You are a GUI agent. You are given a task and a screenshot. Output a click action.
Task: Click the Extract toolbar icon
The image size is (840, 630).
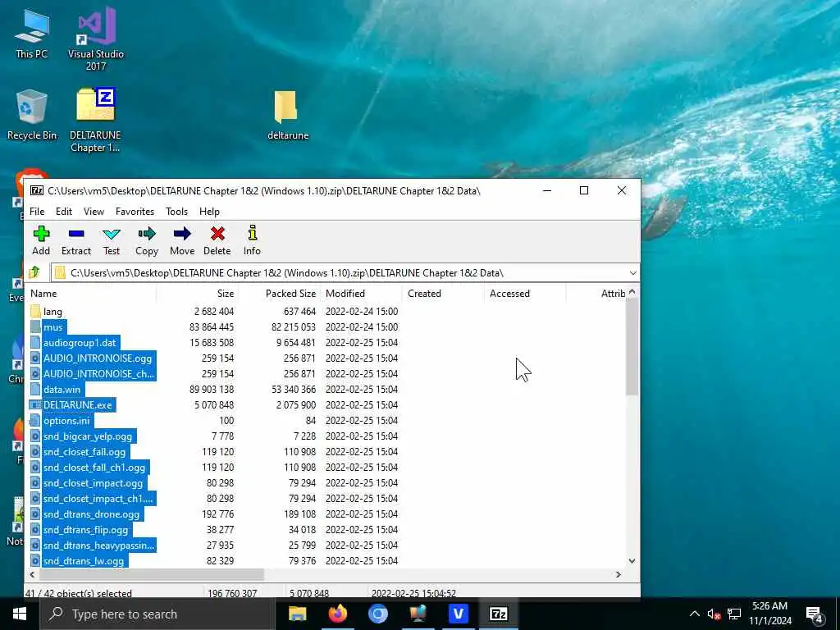(76, 234)
